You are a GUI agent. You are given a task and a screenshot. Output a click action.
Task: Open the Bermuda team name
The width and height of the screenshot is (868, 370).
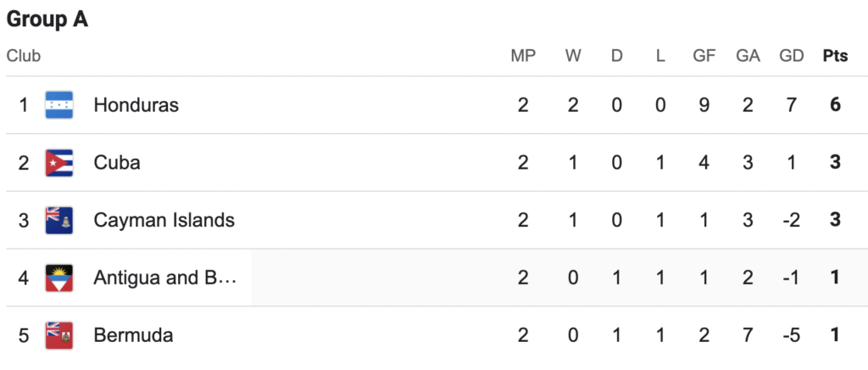[133, 336]
